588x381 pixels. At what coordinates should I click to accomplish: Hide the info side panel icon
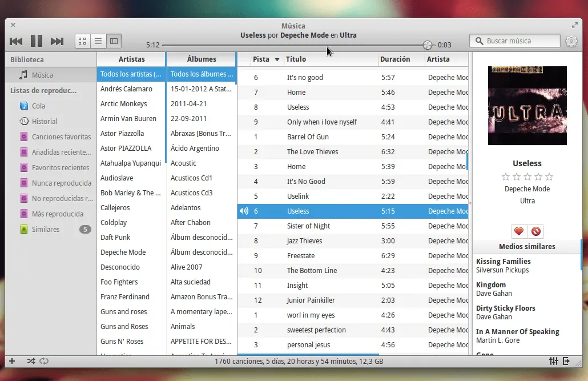pos(566,361)
